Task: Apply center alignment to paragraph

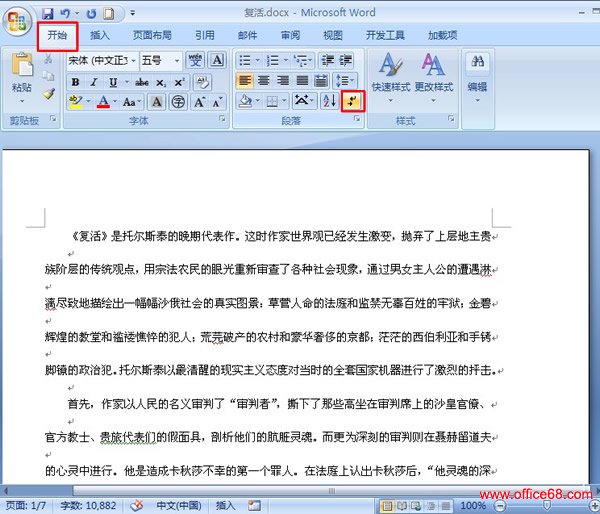Action: coord(265,81)
